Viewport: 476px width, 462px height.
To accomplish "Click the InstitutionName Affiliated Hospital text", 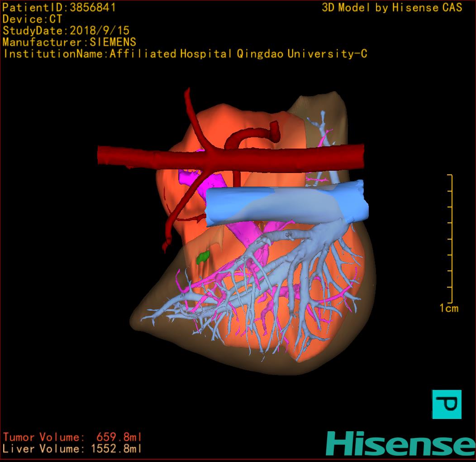I will tap(185, 54).
